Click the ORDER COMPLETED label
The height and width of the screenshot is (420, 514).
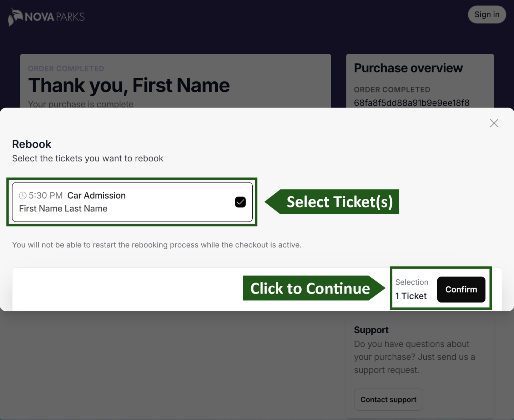(66, 68)
